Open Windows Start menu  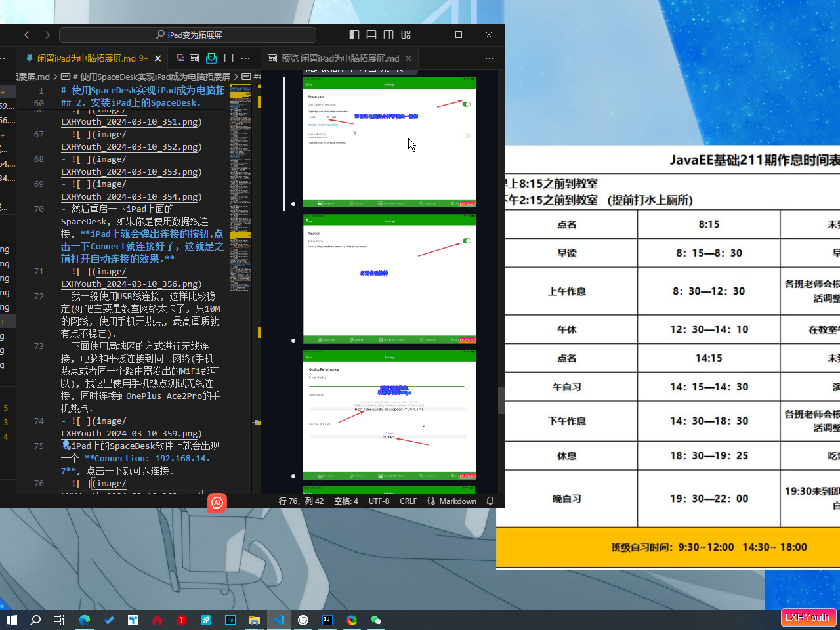(x=11, y=619)
